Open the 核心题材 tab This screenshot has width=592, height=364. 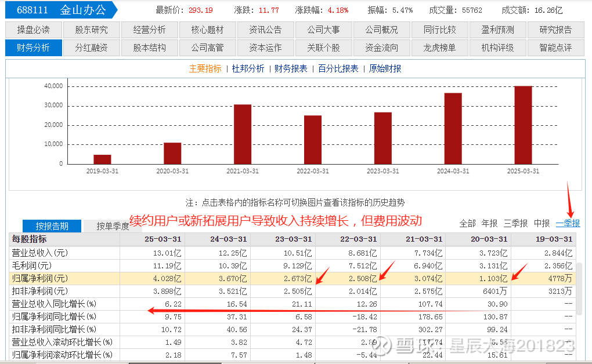208,30
